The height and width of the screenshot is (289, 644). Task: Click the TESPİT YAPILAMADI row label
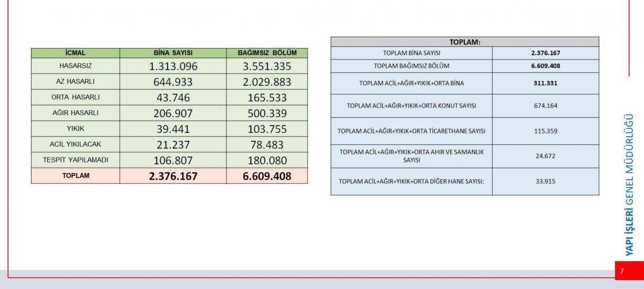point(76,160)
